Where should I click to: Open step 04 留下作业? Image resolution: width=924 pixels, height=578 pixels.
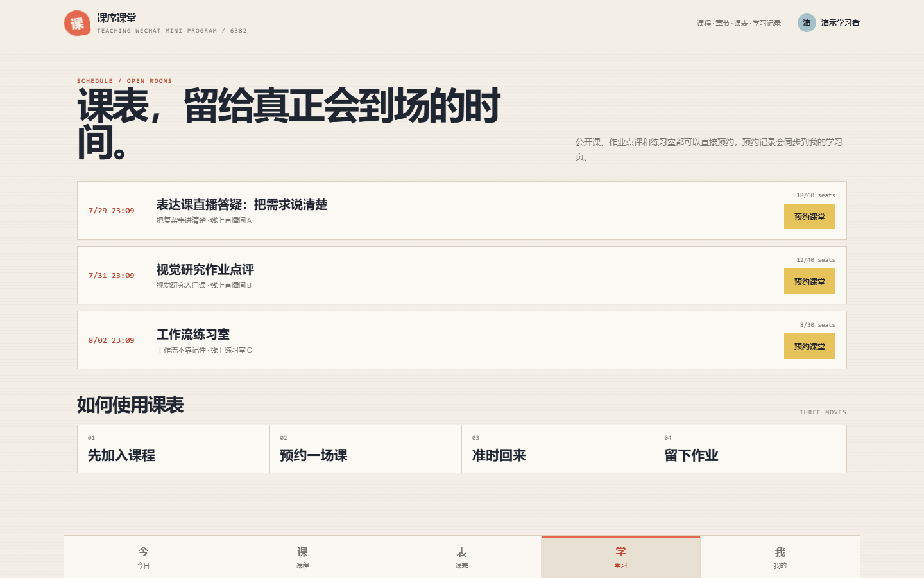coord(750,449)
